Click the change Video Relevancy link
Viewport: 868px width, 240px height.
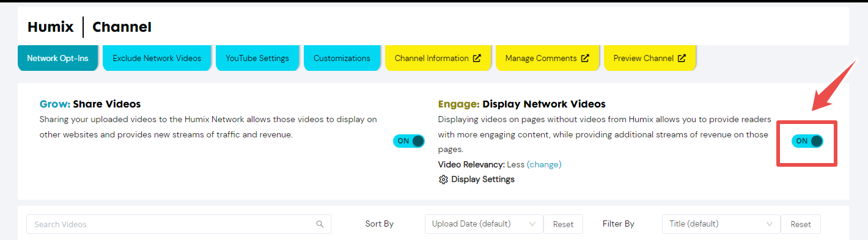tap(544, 164)
